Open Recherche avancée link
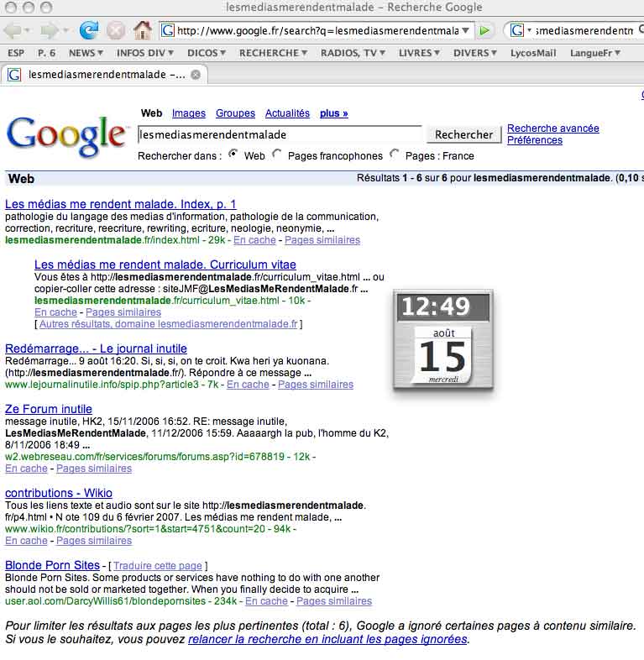The height and width of the screenshot is (660, 644). pos(552,128)
